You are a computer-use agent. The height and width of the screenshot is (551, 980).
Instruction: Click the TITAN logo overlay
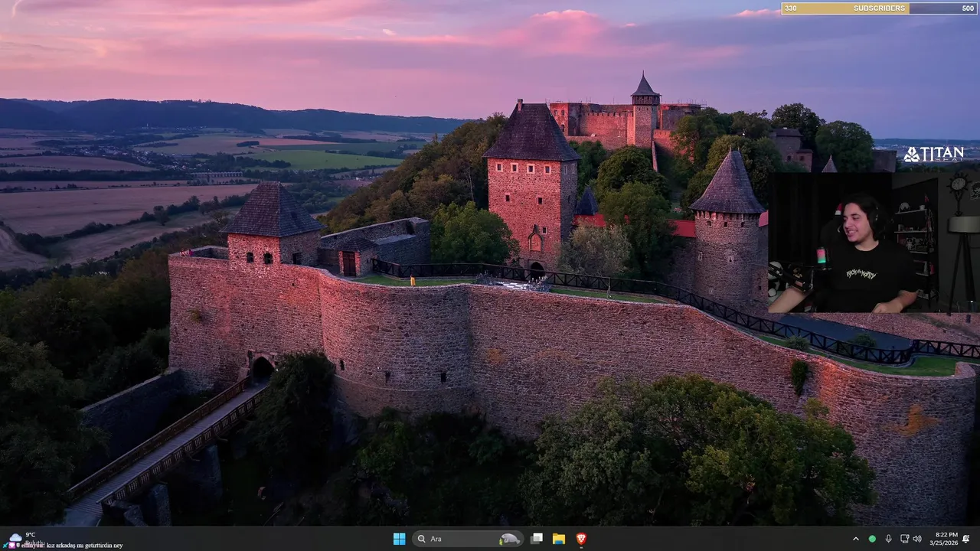click(x=933, y=155)
